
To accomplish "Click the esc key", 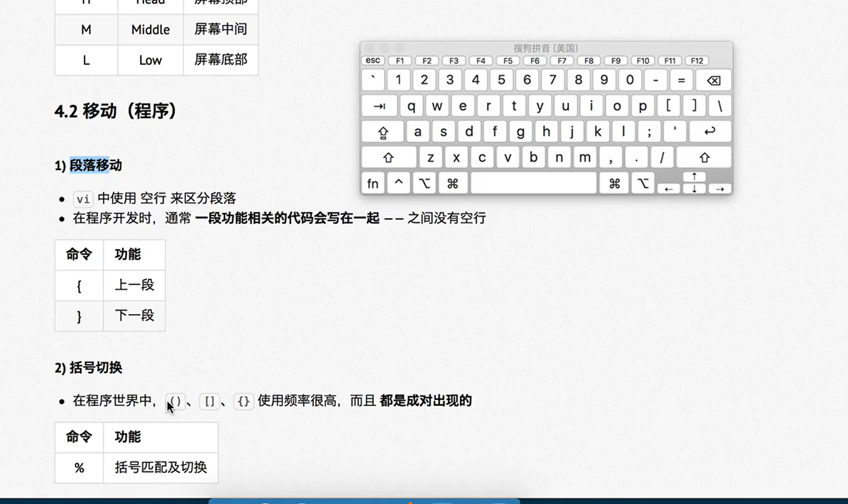I will [373, 61].
